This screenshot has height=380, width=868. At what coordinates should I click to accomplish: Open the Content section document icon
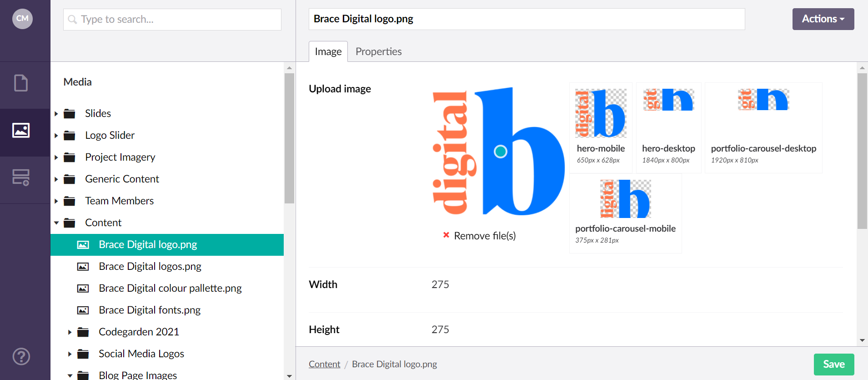(x=21, y=83)
